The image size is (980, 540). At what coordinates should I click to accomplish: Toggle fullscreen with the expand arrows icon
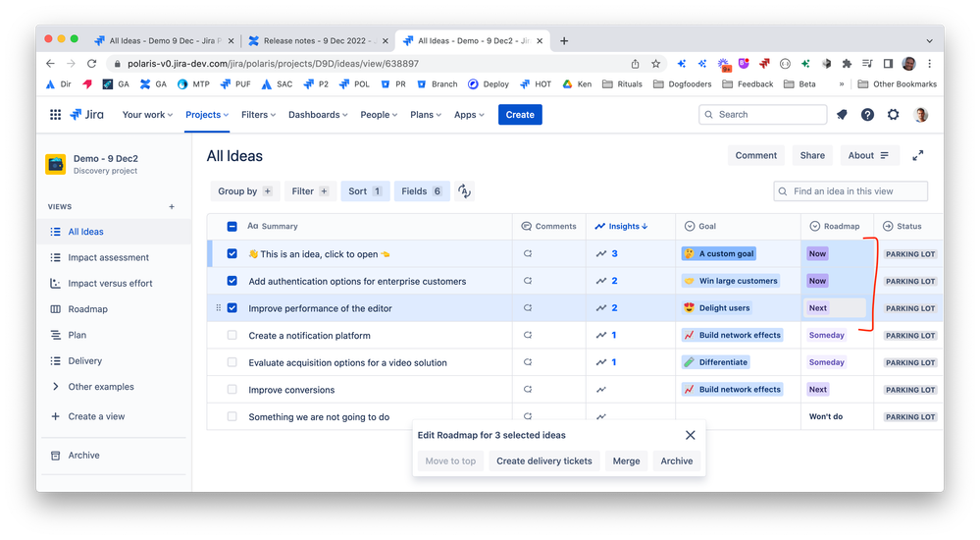tap(917, 156)
